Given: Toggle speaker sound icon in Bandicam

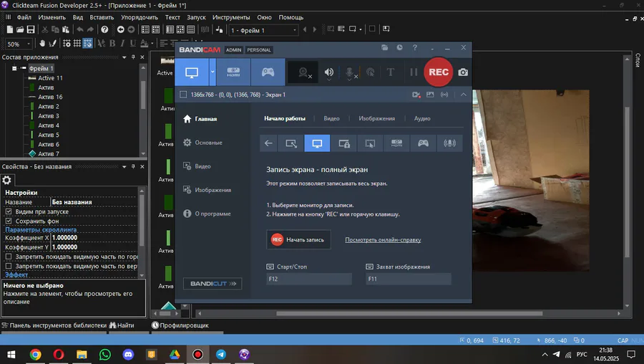Looking at the screenshot, I should [329, 72].
